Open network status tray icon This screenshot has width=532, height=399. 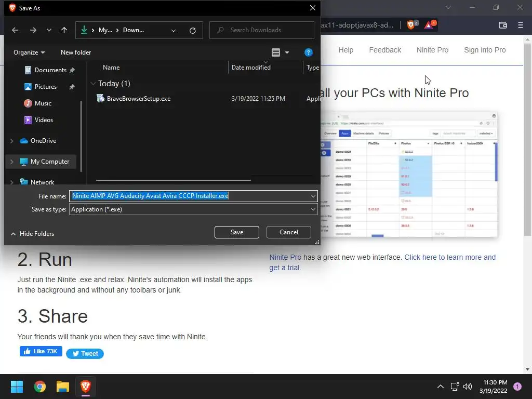pyautogui.click(x=455, y=387)
